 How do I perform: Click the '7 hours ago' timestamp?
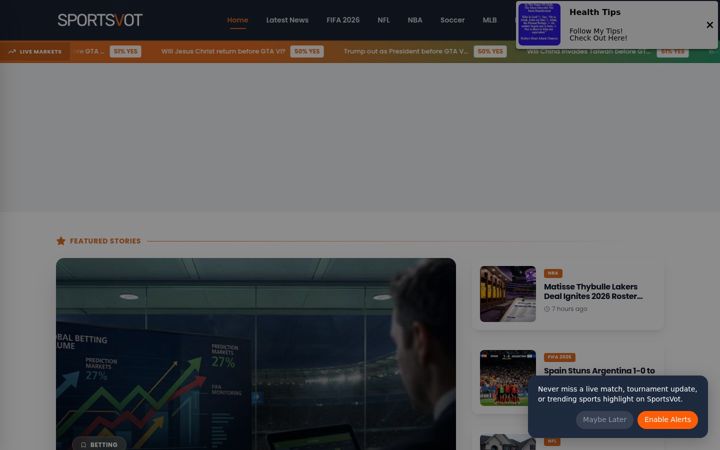[569, 309]
